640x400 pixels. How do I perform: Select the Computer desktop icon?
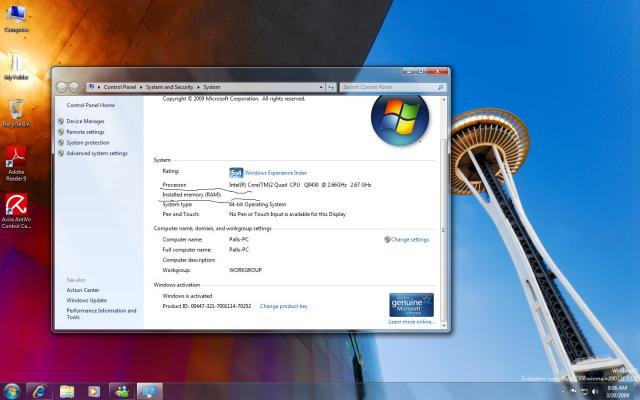click(x=16, y=18)
